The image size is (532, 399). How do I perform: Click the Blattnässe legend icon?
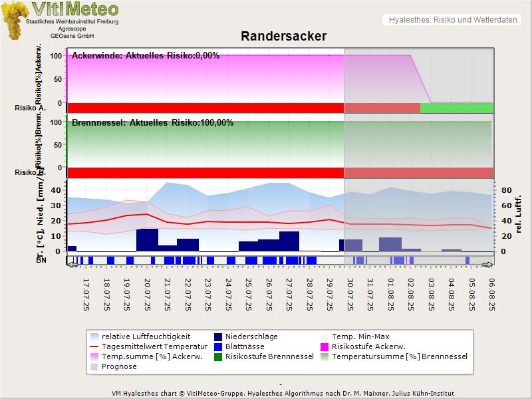(217, 346)
